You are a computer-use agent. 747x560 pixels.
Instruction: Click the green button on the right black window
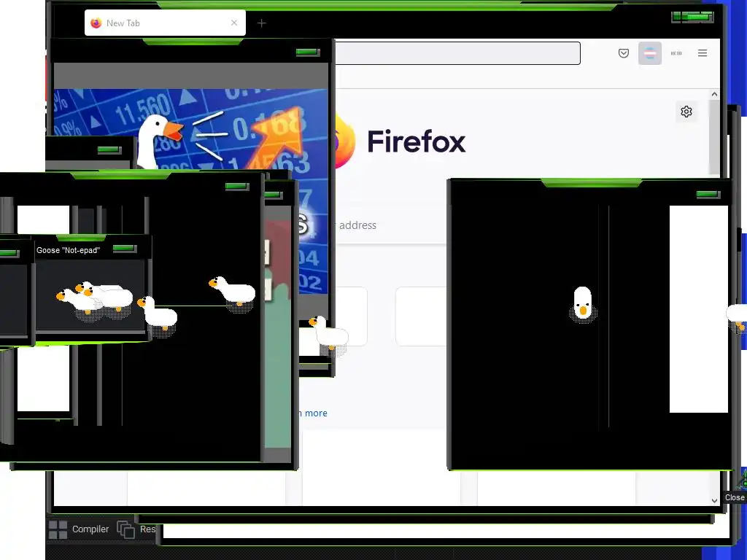pos(708,194)
